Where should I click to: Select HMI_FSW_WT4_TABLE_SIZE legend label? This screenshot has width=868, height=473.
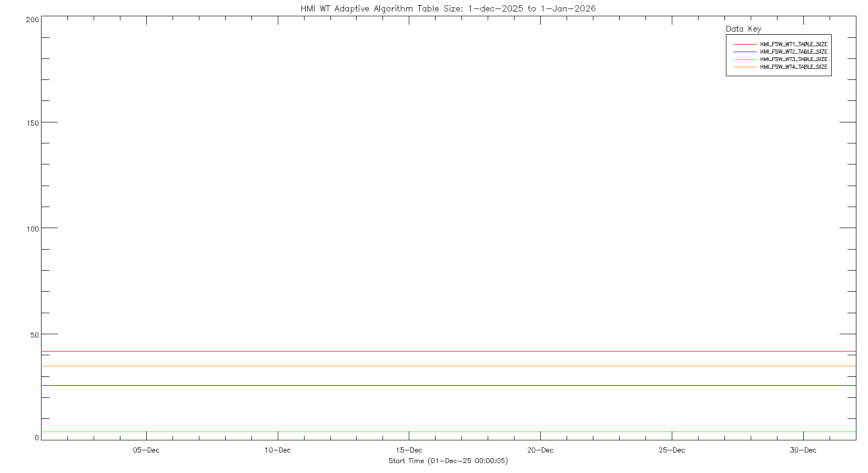(x=793, y=67)
